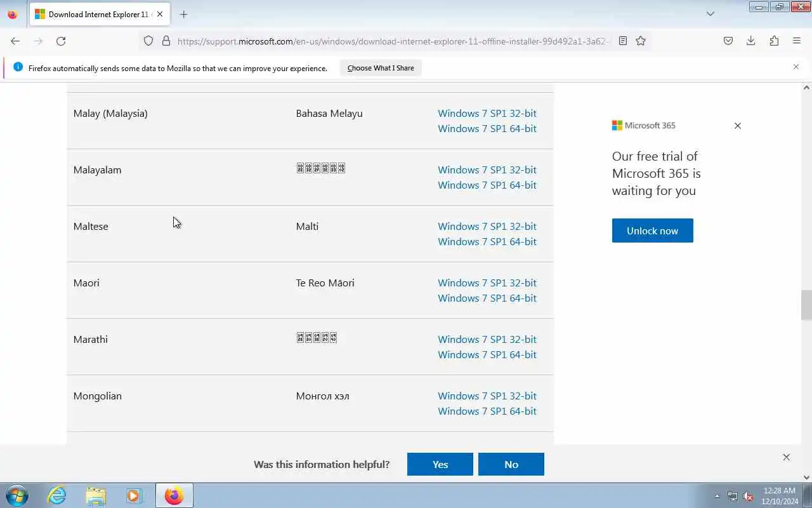Screen dimensions: 812x508
Task: Click the site padlock icon
Action: tap(166, 41)
